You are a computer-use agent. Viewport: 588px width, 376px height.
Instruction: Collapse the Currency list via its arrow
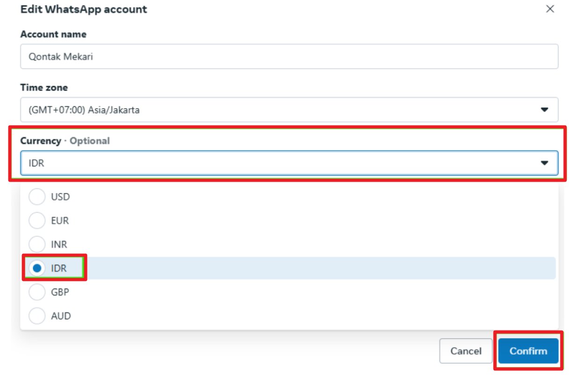click(x=544, y=163)
